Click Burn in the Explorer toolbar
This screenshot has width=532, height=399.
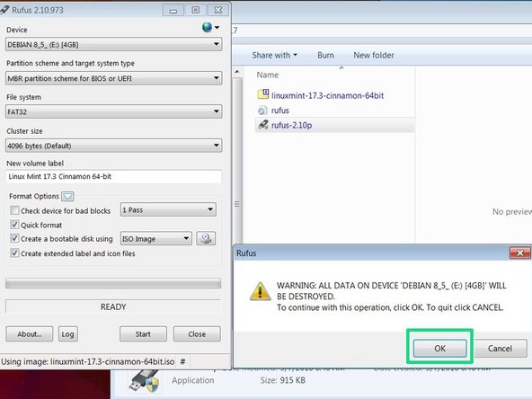325,55
